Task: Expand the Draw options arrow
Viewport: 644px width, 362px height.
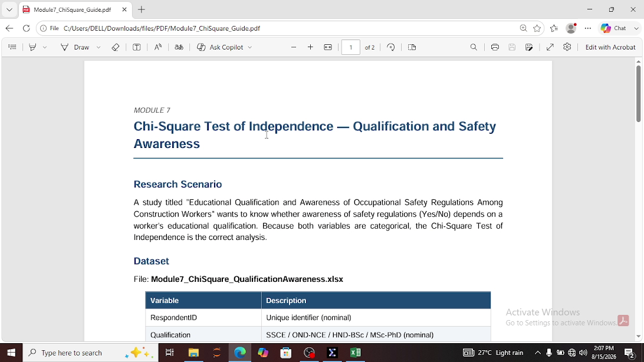Action: pyautogui.click(x=98, y=47)
